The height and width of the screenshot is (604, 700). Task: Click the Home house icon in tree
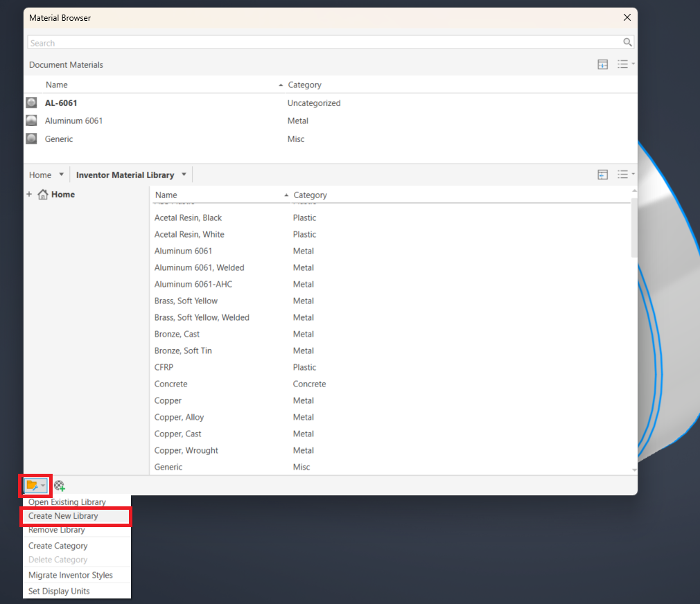[x=43, y=194]
